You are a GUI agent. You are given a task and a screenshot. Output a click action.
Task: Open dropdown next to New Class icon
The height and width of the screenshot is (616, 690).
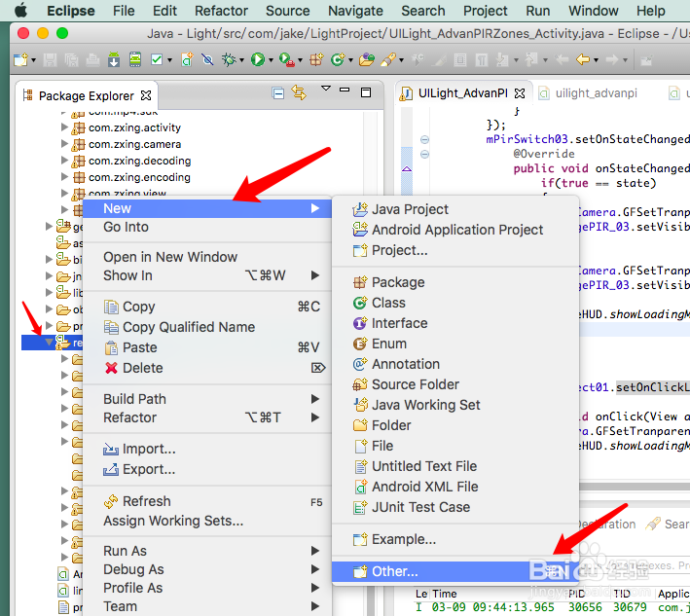(350, 60)
